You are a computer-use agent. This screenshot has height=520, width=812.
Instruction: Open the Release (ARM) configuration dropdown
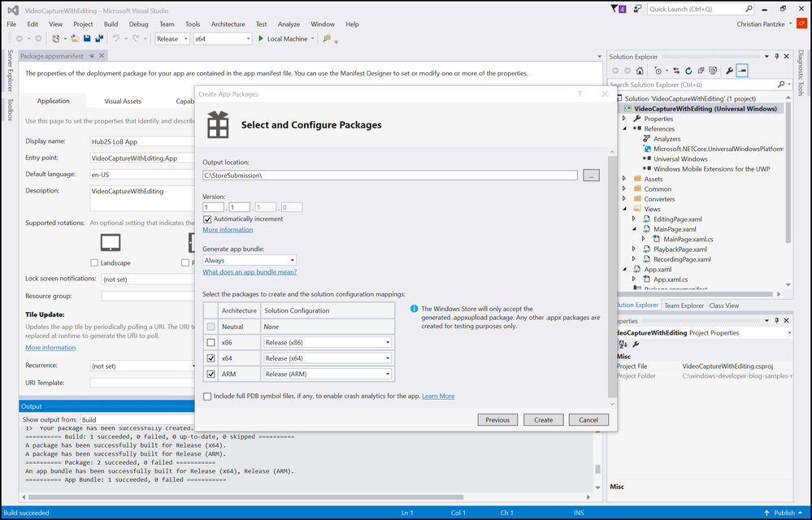[327, 374]
